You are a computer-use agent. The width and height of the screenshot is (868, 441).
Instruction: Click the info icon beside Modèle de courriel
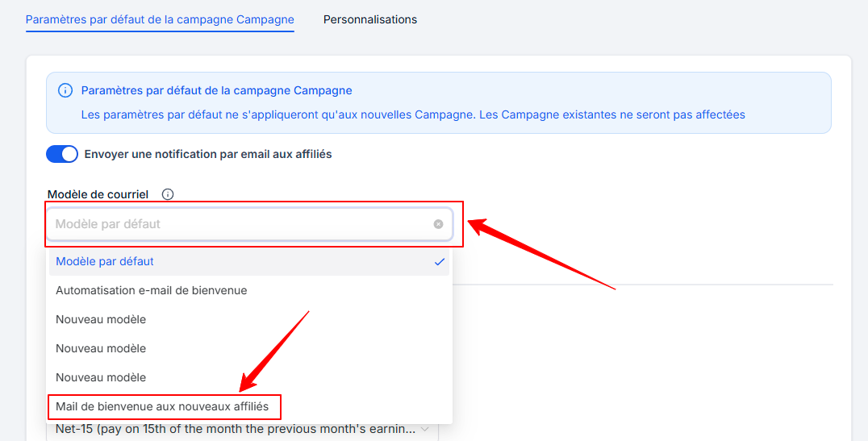pos(168,194)
